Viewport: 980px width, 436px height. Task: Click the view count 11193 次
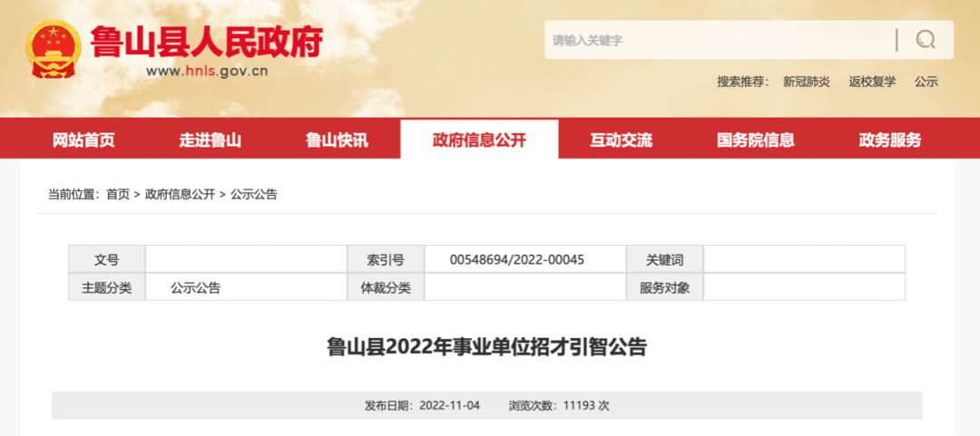[x=585, y=405]
